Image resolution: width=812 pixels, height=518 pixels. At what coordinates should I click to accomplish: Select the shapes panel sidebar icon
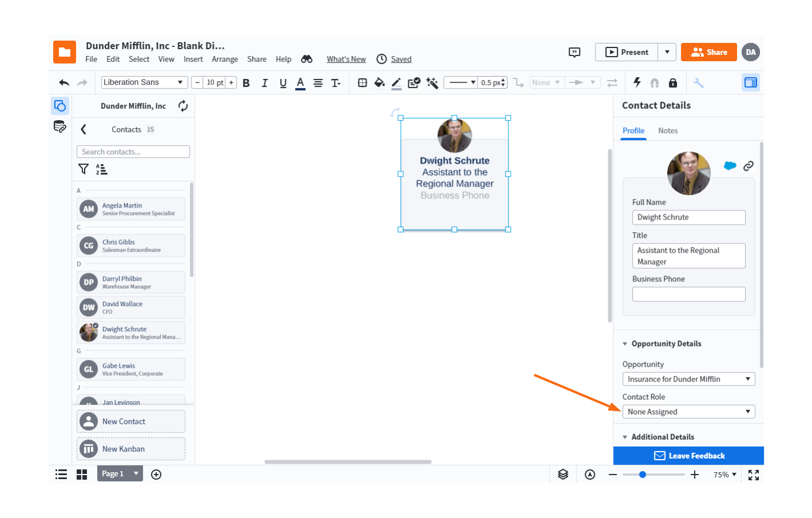pos(60,106)
